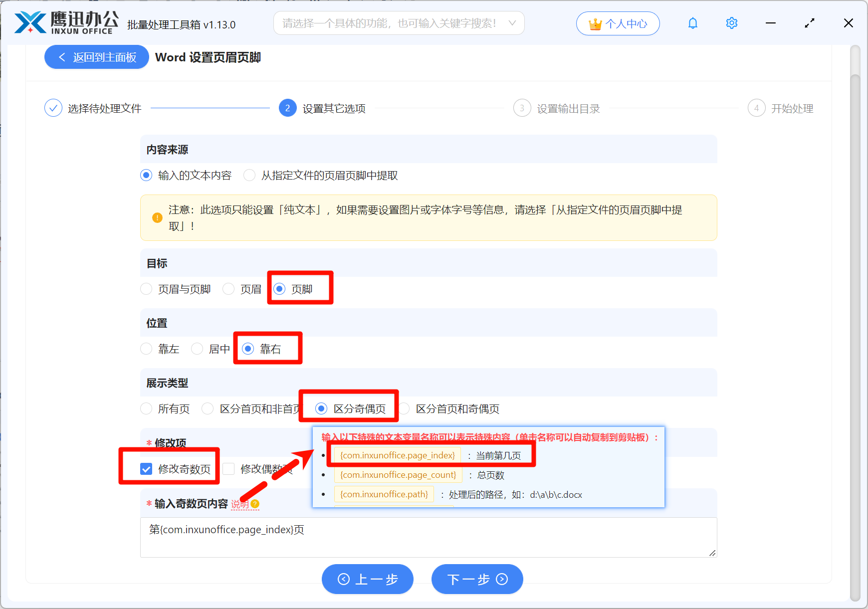This screenshot has width=868, height=609.
Task: Click step 3 设置输出目录 indicator
Action: click(x=522, y=108)
